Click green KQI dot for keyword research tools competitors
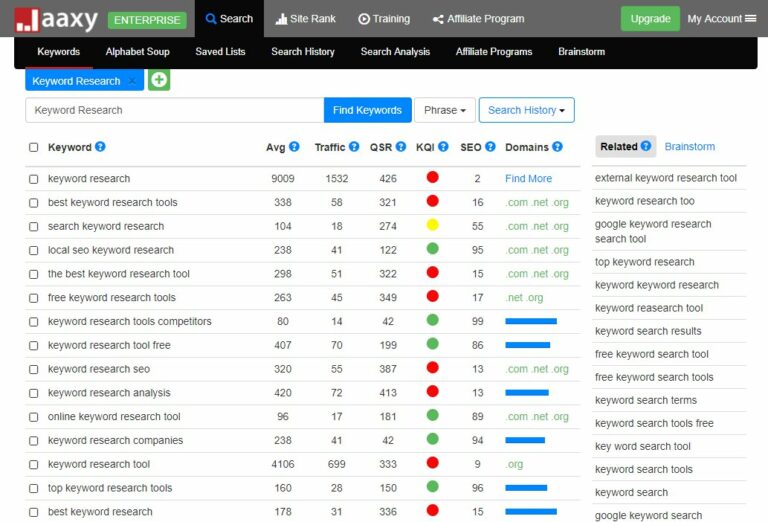The image size is (768, 522). tap(432, 320)
